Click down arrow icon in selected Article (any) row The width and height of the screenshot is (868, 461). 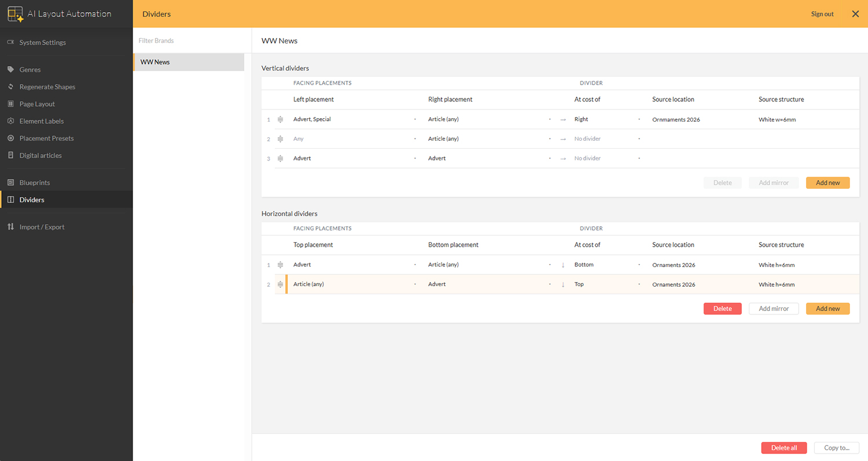click(x=563, y=284)
